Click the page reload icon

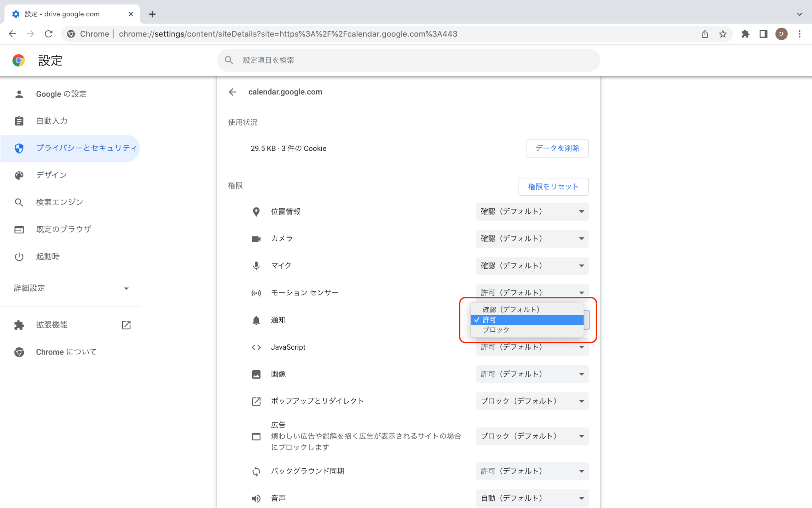click(49, 34)
